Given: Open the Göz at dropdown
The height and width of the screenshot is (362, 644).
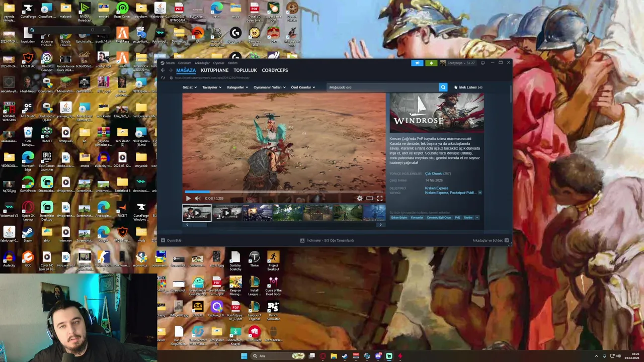Looking at the screenshot, I should click(189, 87).
